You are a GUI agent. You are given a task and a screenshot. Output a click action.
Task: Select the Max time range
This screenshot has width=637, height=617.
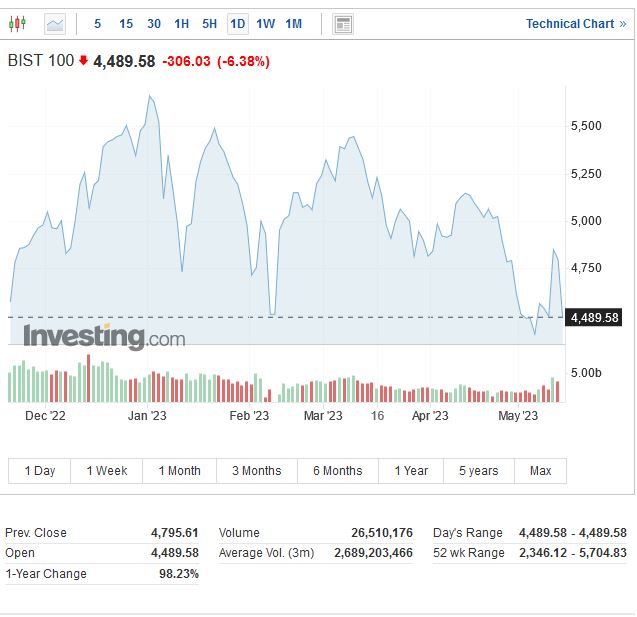pyautogui.click(x=540, y=470)
